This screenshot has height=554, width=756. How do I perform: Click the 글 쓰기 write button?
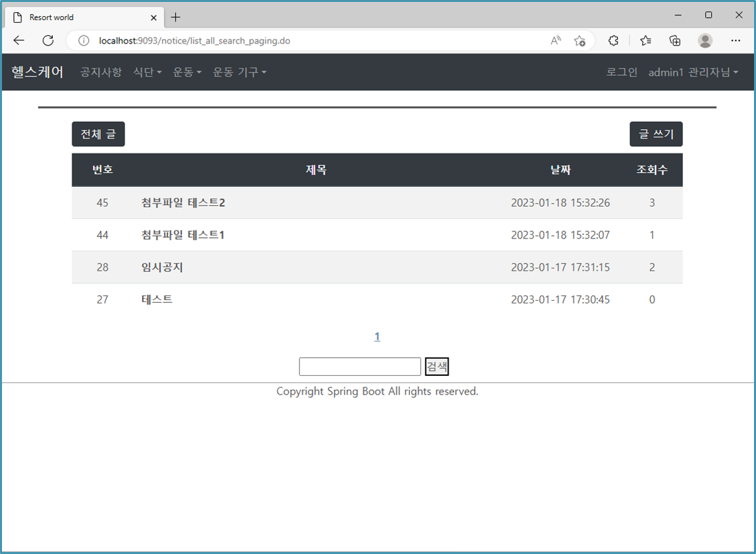click(x=656, y=134)
